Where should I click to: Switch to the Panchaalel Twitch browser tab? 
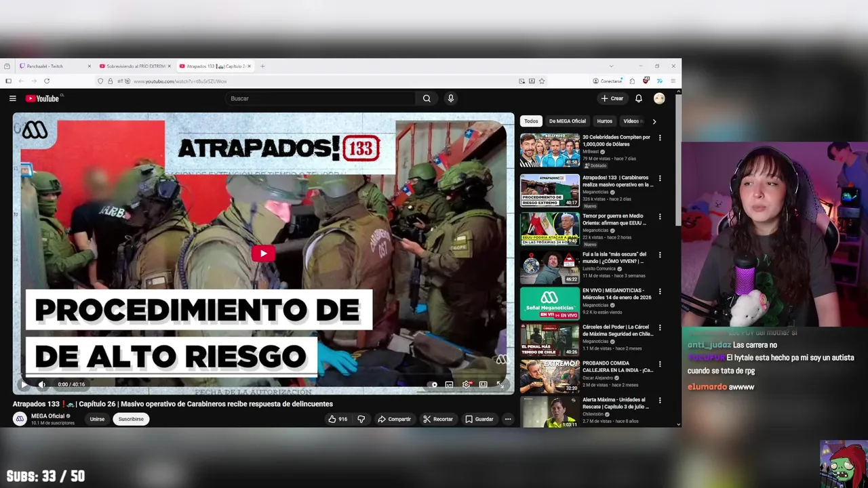click(56, 66)
